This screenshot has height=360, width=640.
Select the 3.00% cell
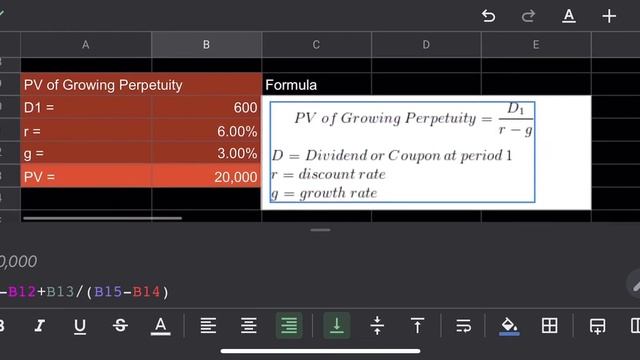tap(207, 153)
